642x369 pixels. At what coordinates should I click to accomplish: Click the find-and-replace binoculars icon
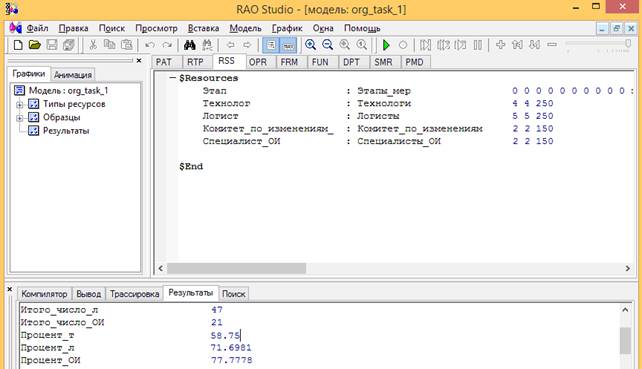[207, 45]
